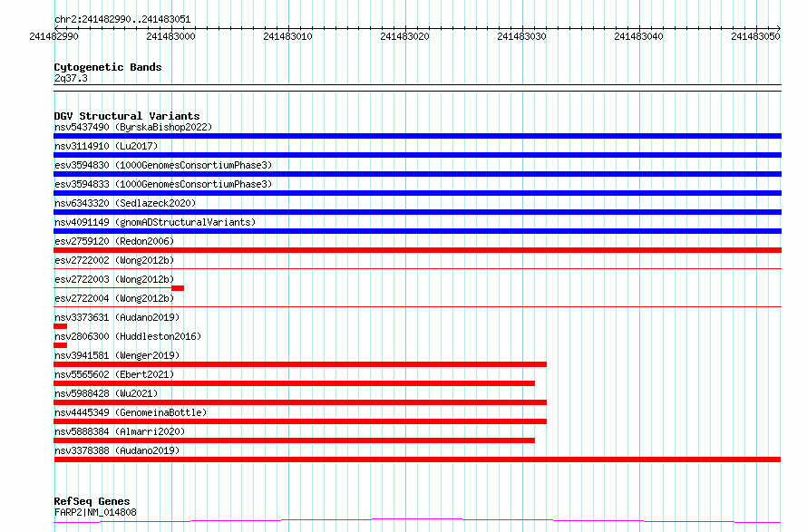The width and height of the screenshot is (807, 532).
Task: Select the red bar under nsv3941581 (Wenger2019)
Action: 300,364
